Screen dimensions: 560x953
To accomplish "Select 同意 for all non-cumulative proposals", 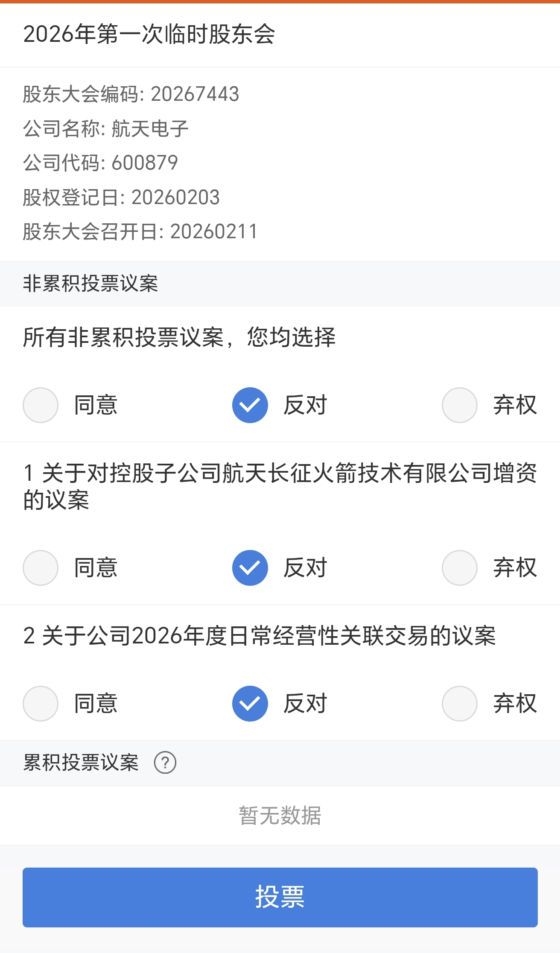I will coord(41,405).
